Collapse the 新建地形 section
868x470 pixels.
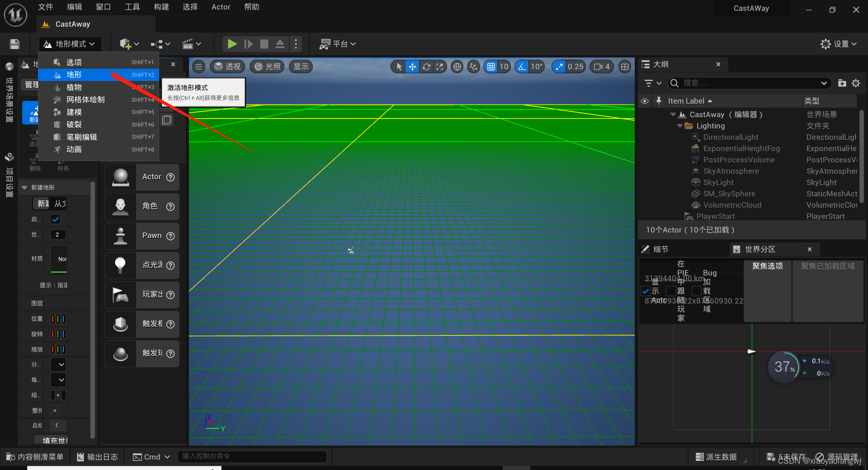click(24, 187)
